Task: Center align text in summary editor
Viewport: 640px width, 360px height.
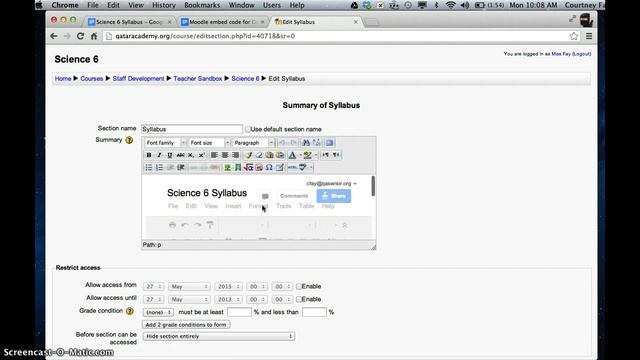Action: click(x=224, y=155)
